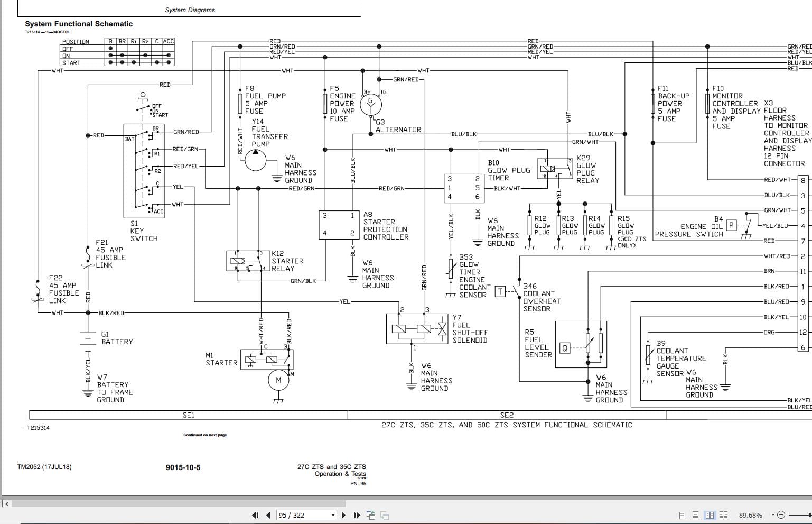Viewport: 812px width, 524px height.
Task: Go to the previous page
Action: (268, 515)
